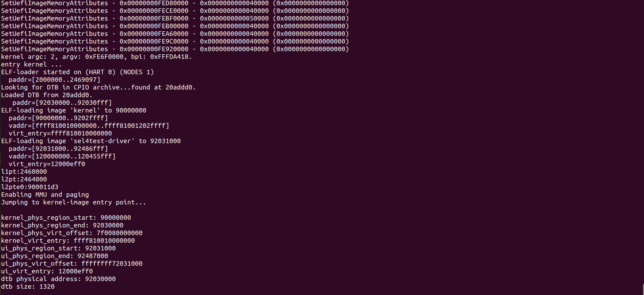Click the SetUefiImageMemoryAttributes line with 0x00000000FEA60000
This screenshot has height=295, width=644.
coord(175,34)
